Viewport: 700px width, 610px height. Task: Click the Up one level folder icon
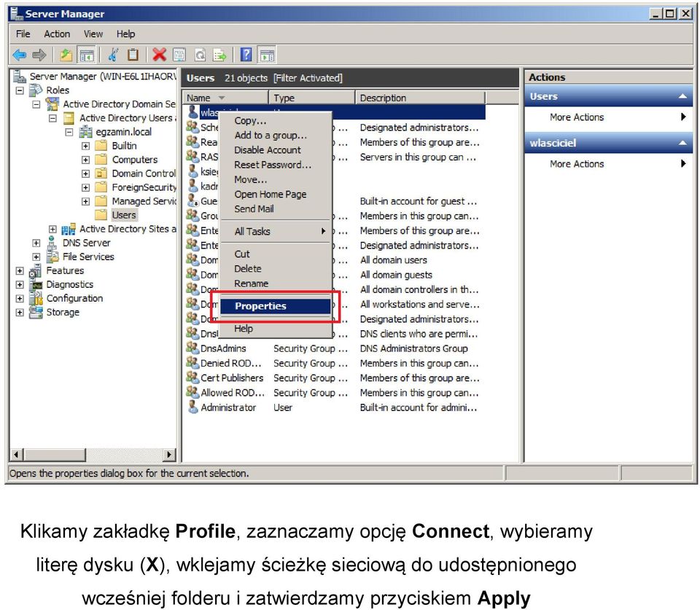[x=66, y=55]
